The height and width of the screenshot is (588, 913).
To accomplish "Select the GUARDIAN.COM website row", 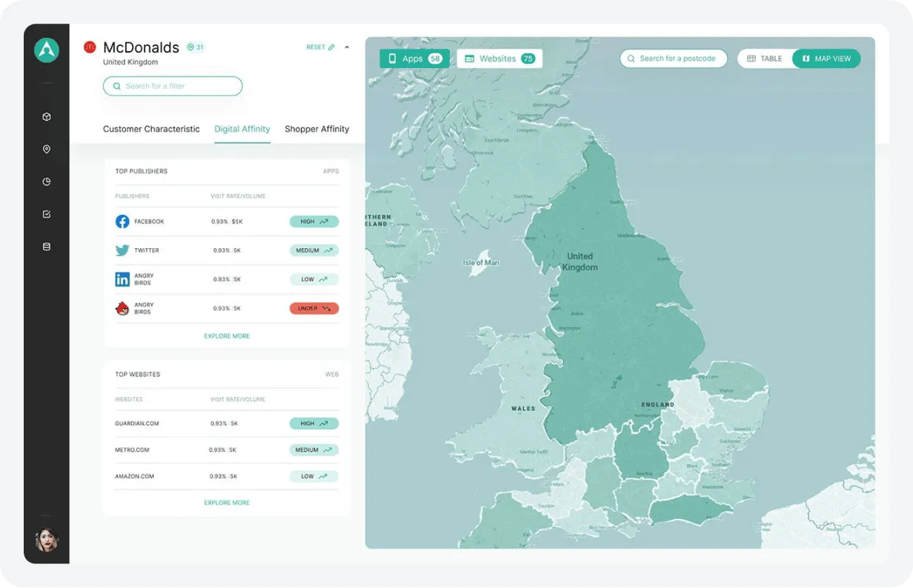I will point(227,424).
